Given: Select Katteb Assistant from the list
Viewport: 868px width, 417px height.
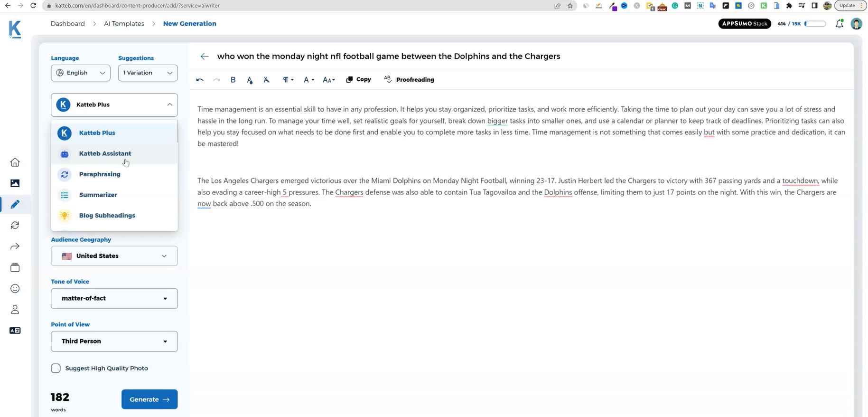Looking at the screenshot, I should [105, 153].
